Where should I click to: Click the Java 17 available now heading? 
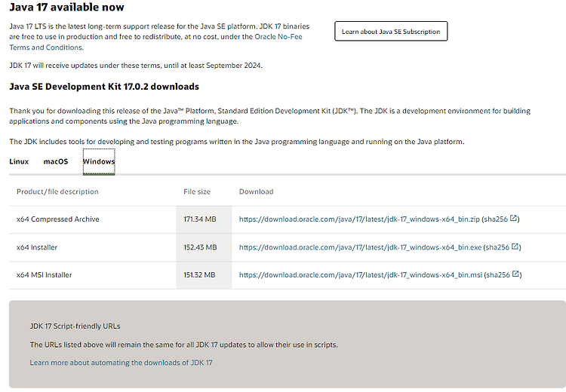(x=66, y=7)
